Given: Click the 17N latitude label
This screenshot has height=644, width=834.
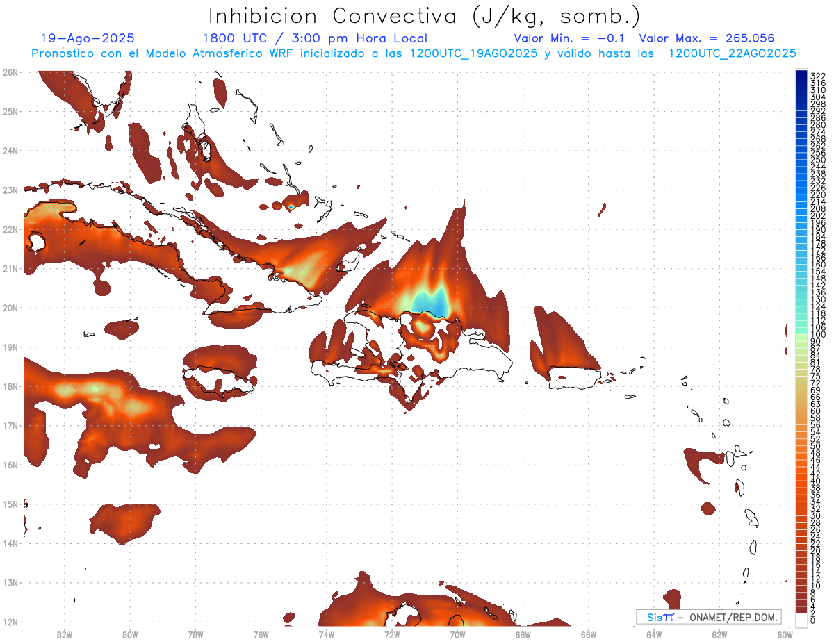Looking at the screenshot, I should pos(10,425).
